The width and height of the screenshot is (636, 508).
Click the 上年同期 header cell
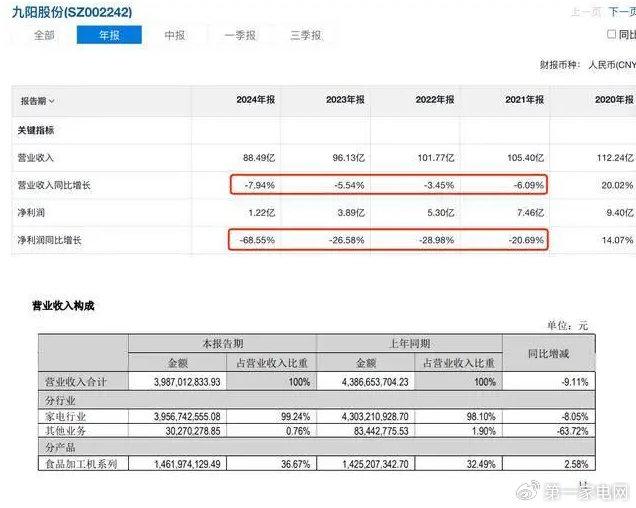(x=410, y=344)
